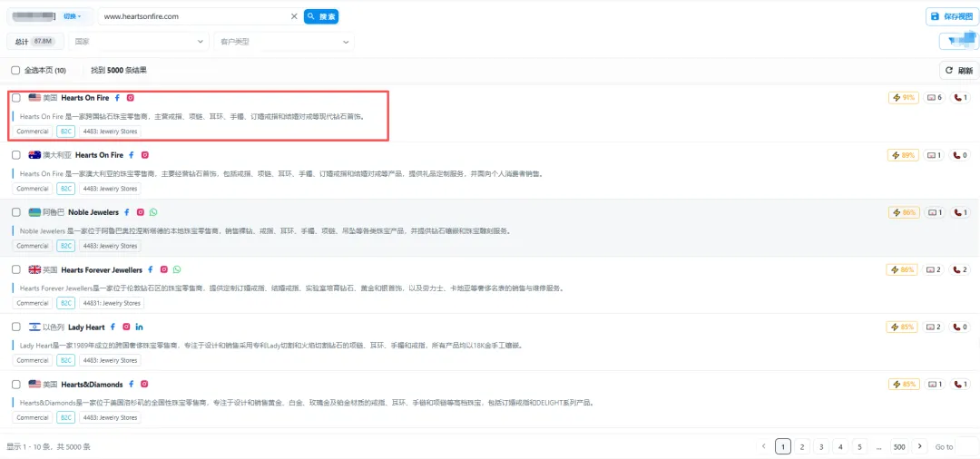Click the 89% match score badge
Image resolution: width=980 pixels, height=459 pixels.
pos(903,155)
